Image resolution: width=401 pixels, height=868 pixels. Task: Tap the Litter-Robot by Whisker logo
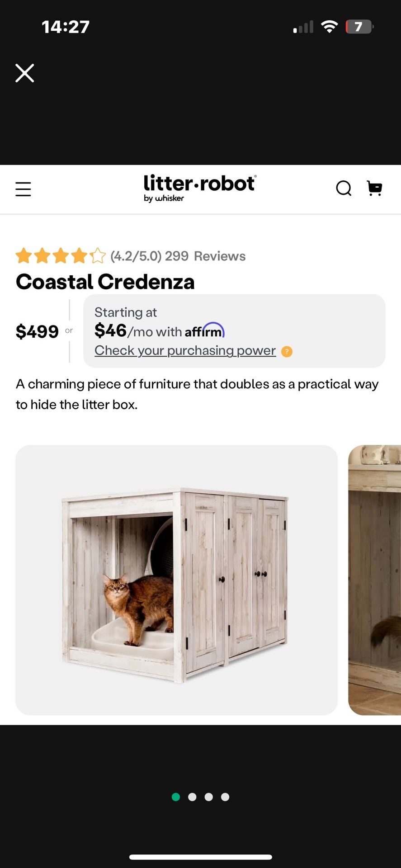tap(200, 188)
